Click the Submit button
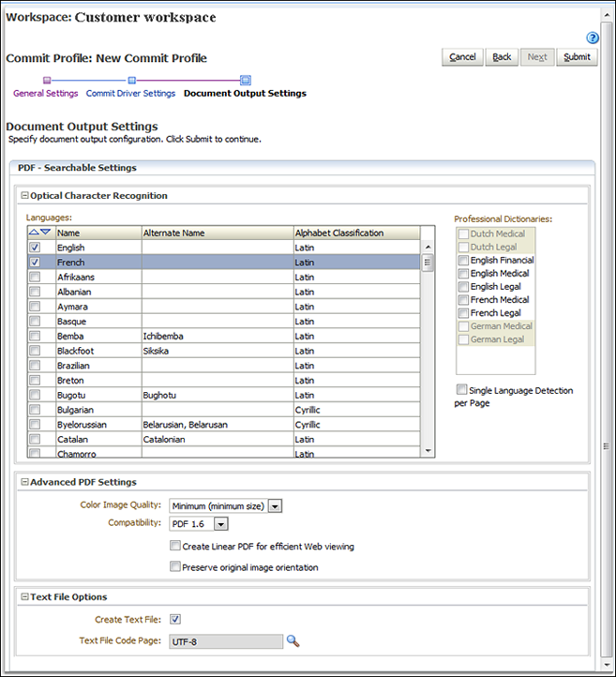Viewport: 616px width, 677px height. pos(578,57)
